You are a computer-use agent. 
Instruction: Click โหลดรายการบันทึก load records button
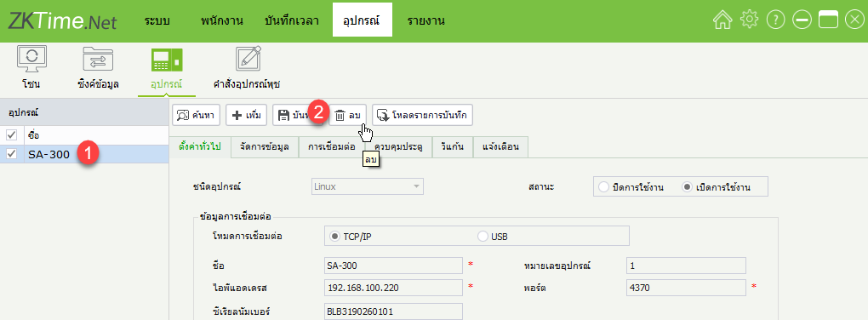pyautogui.click(x=422, y=115)
